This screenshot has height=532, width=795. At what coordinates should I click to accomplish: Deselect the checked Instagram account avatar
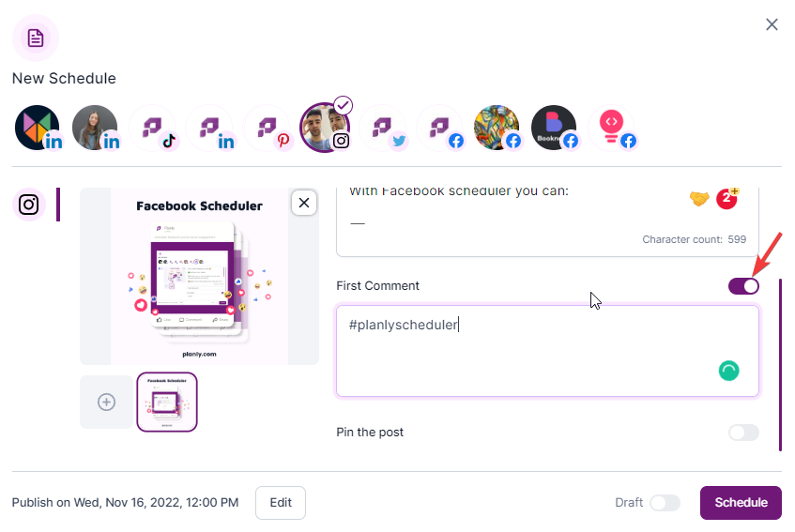325,128
